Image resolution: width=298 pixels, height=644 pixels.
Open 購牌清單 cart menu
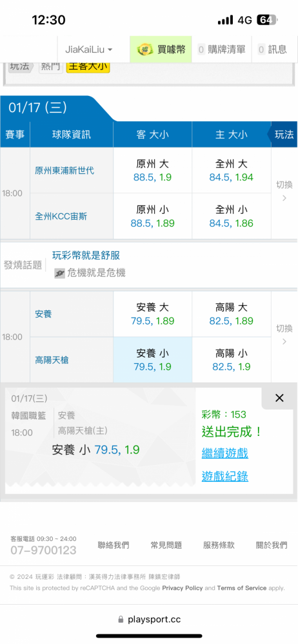pyautogui.click(x=222, y=50)
